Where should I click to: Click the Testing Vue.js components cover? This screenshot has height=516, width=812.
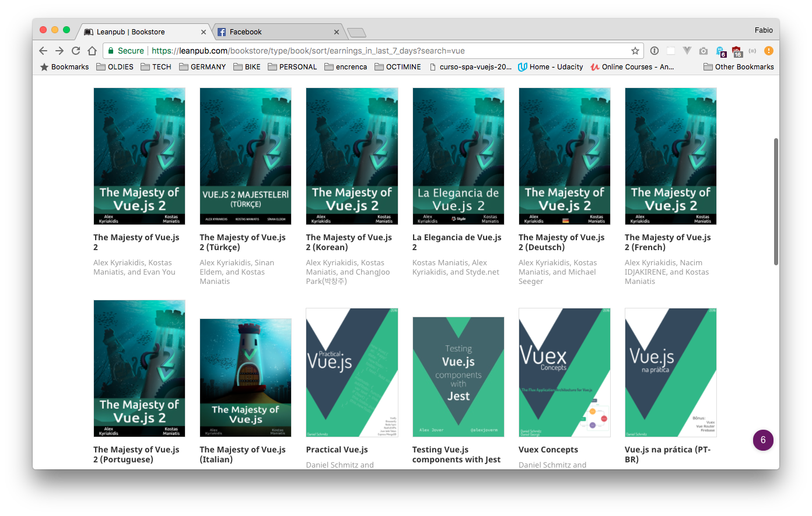[x=459, y=377]
